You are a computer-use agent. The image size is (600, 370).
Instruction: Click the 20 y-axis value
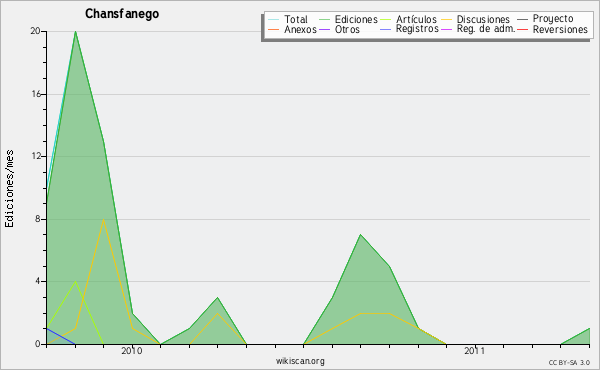pos(35,31)
